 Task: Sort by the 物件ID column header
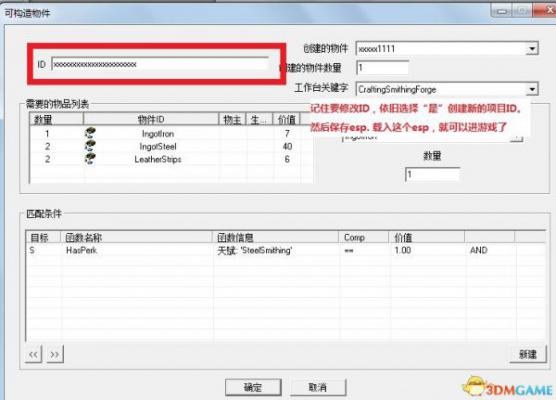pyautogui.click(x=151, y=120)
